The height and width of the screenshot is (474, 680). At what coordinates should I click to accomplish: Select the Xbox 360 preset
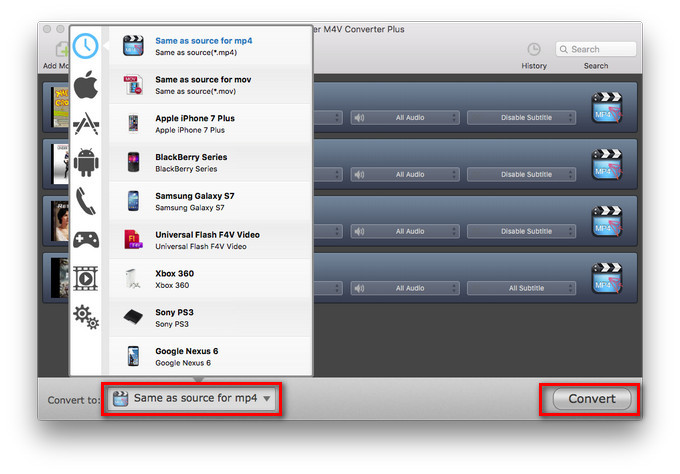(x=211, y=279)
